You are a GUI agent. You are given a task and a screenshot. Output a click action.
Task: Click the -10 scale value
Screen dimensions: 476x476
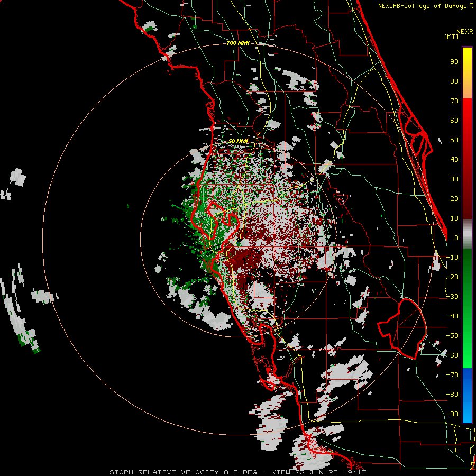point(452,258)
